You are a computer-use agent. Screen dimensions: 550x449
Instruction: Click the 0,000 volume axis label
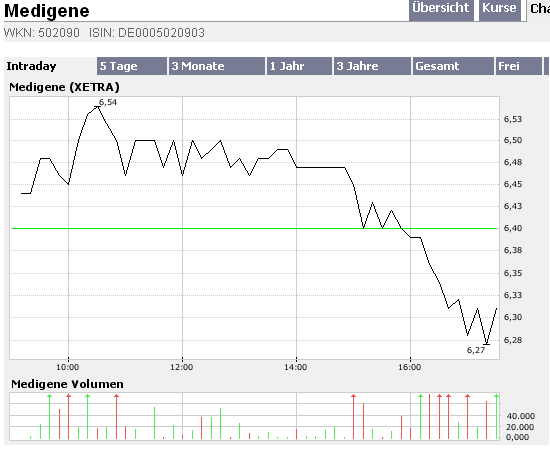point(518,437)
